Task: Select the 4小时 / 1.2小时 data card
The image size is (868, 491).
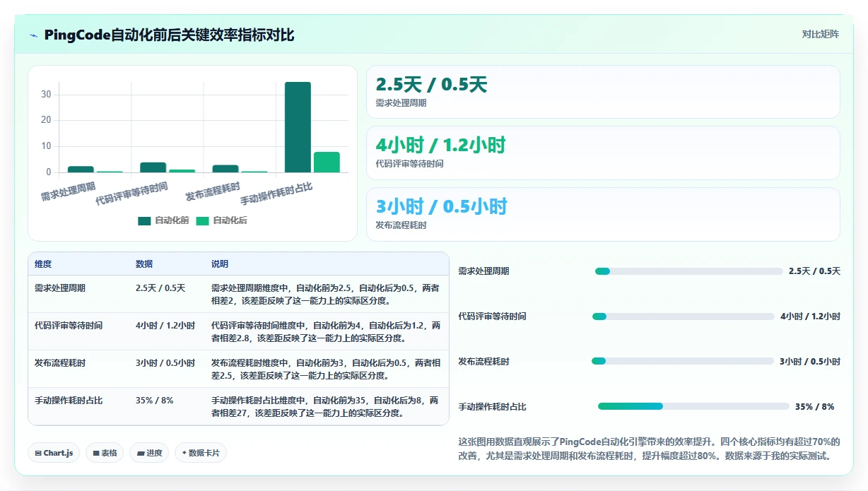Action: [x=603, y=153]
